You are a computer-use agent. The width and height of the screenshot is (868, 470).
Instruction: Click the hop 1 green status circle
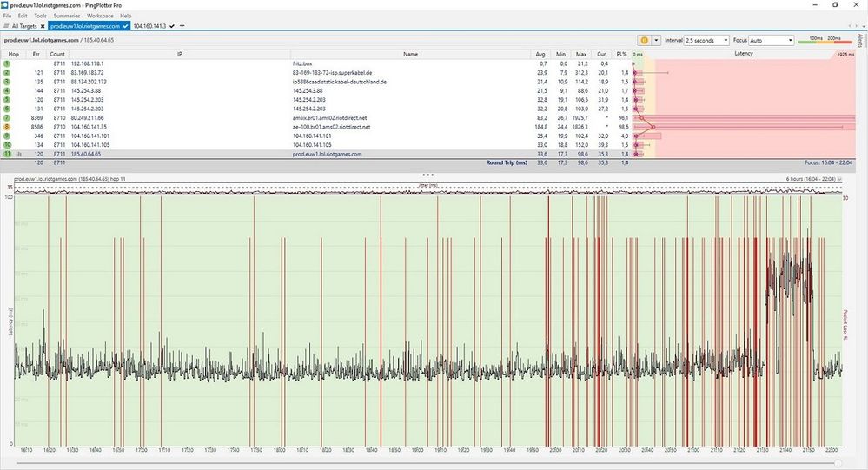[x=7, y=63]
